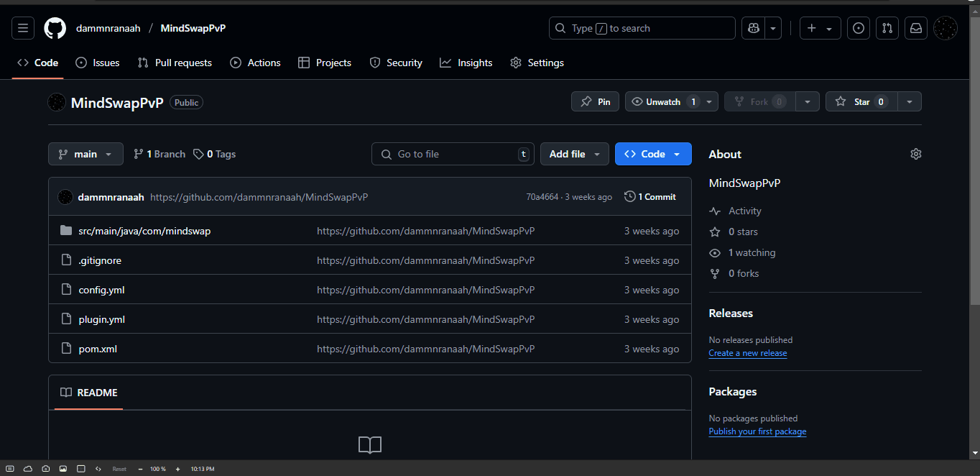This screenshot has height=476, width=980.
Task: Star the MindSwapPvP repository
Action: (861, 102)
